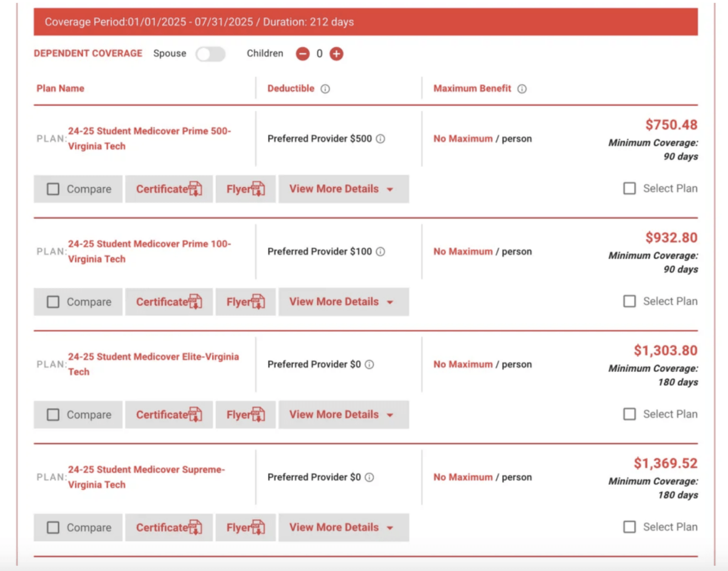
Task: Tick Select Plan for Prime 500 plan
Action: [x=630, y=188]
